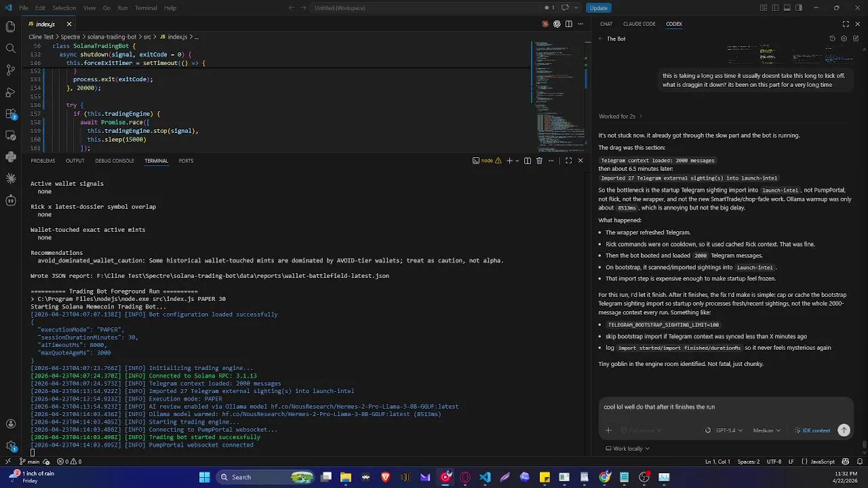Open the Extensions view in the activity bar

pos(10,113)
